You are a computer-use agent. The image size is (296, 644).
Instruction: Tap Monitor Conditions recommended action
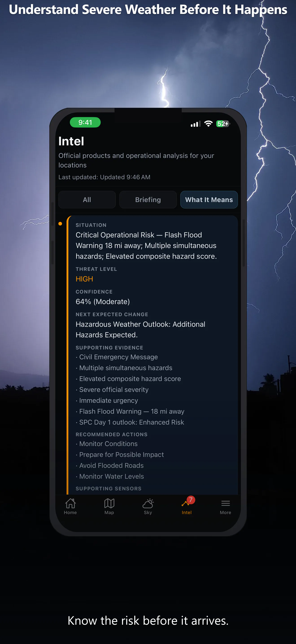[107, 443]
